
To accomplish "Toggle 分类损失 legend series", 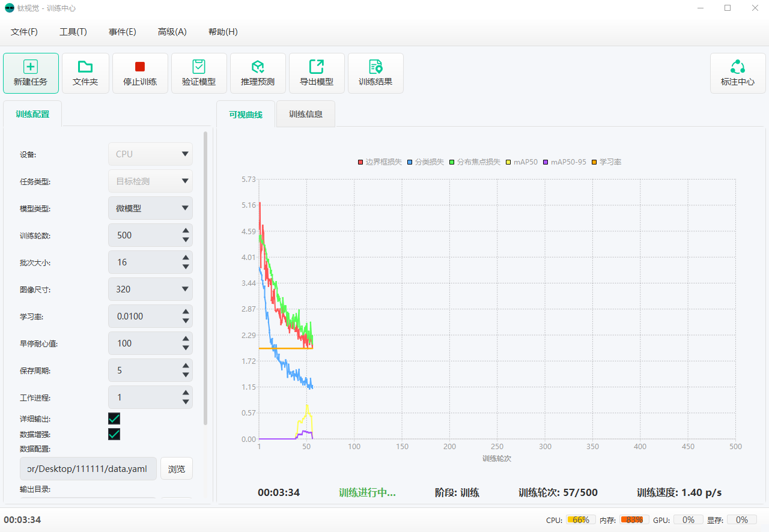I will coord(425,162).
